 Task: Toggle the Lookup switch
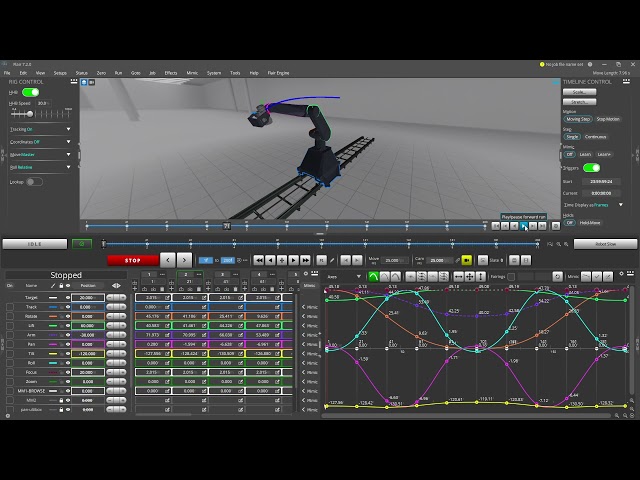34,182
